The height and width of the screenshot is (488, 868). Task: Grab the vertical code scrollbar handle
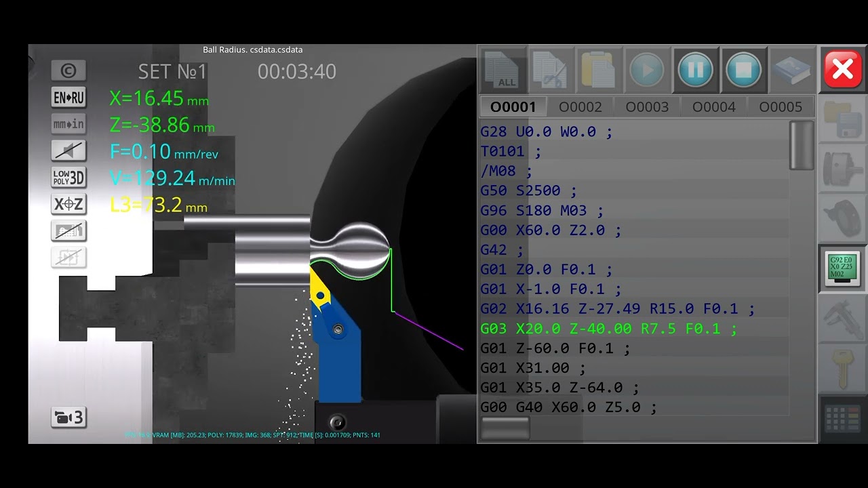pyautogui.click(x=802, y=145)
